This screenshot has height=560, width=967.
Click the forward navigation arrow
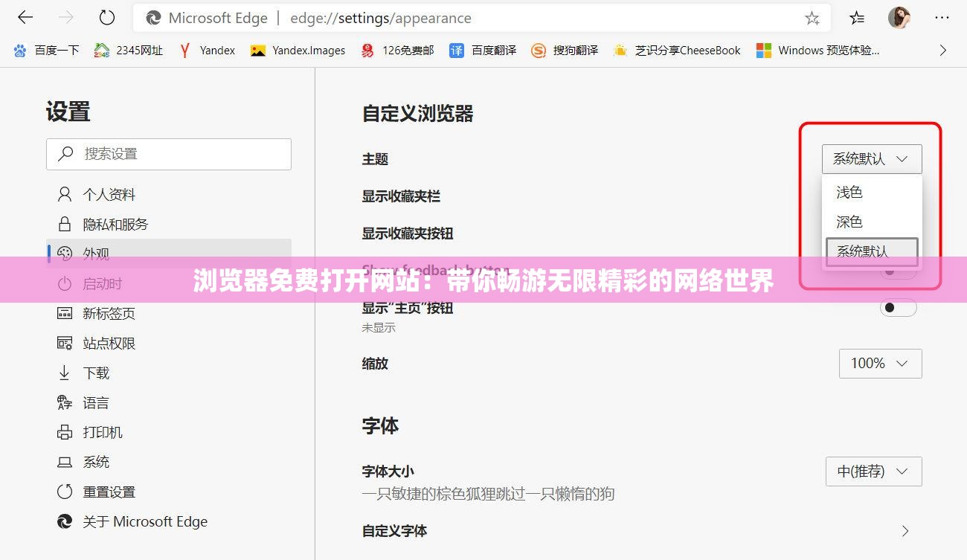(x=66, y=18)
